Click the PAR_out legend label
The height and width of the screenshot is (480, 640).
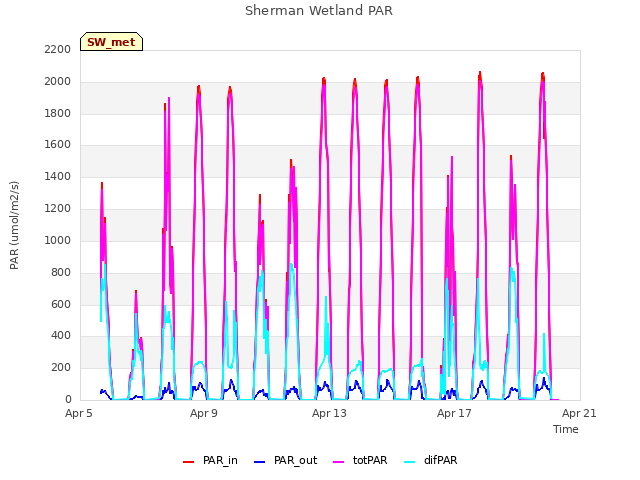click(296, 460)
